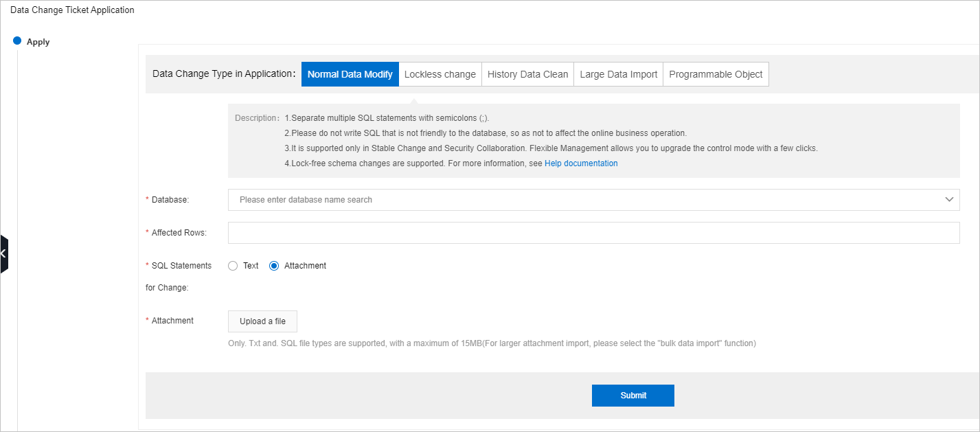This screenshot has height=432, width=980.
Task: Click the Data Change Ticket Application heading
Action: coord(72,10)
